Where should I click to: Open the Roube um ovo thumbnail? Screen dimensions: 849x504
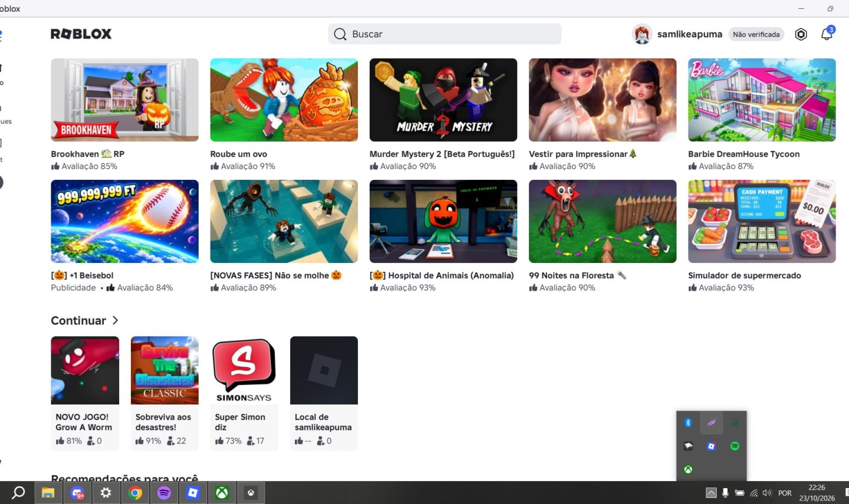[284, 100]
